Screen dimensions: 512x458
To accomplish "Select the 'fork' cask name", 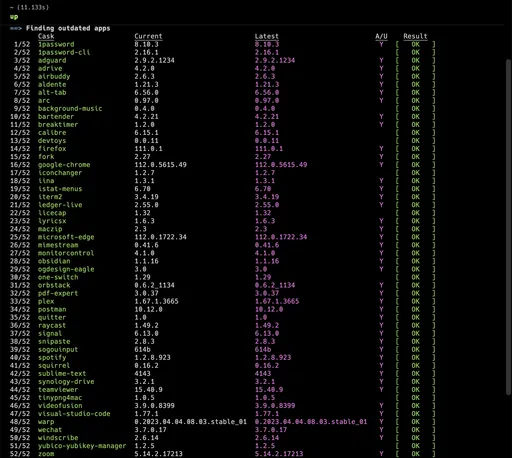I will tap(46, 157).
